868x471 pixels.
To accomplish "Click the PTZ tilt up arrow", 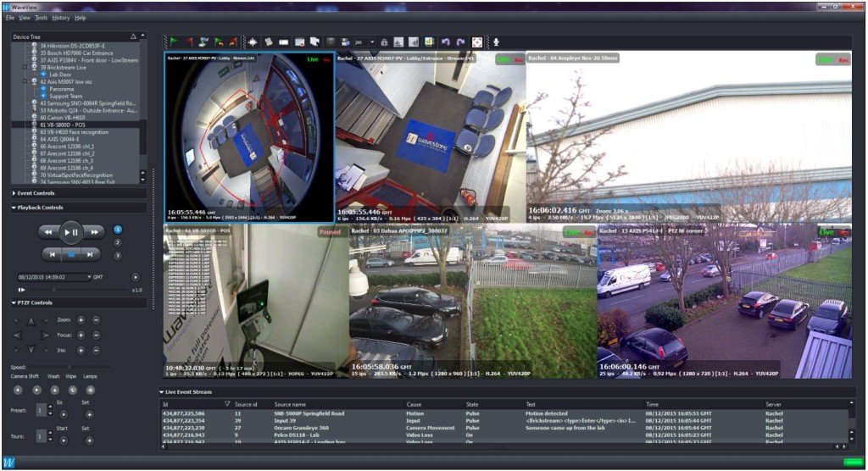I will click(31, 321).
